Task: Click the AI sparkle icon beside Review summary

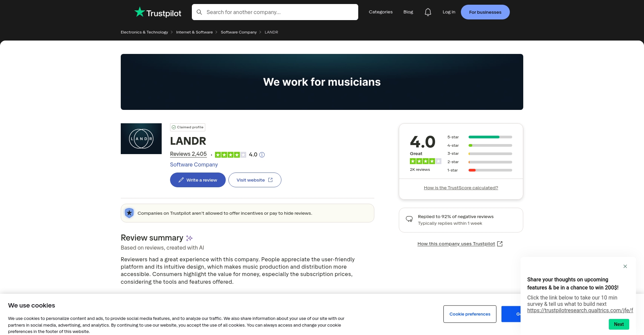Action: point(190,238)
